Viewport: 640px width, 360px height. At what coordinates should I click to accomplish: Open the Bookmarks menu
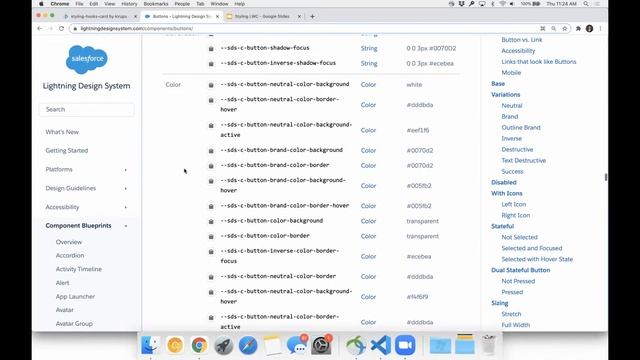(156, 4)
